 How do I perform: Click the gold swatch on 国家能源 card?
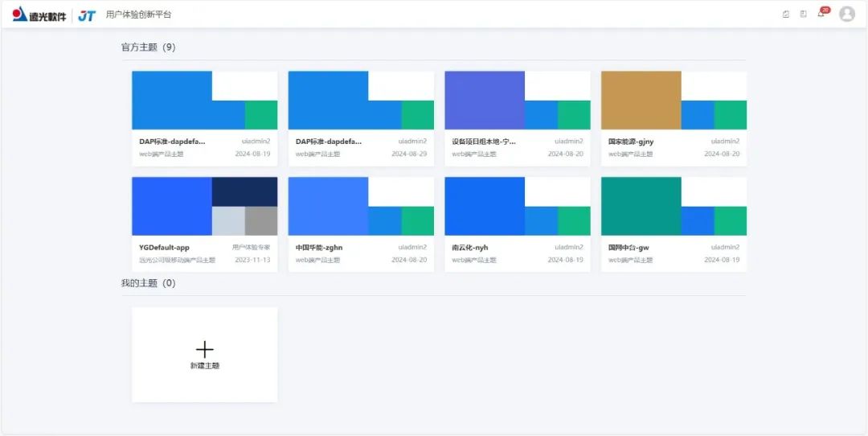(641, 100)
